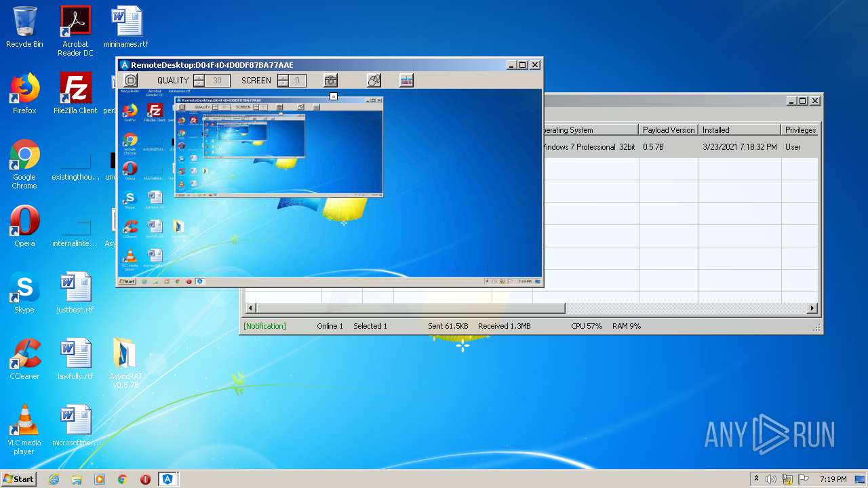Open the AsyncRAT v0.5.7B desktop folder
Image resolution: width=868 pixels, height=488 pixels.
tap(126, 363)
